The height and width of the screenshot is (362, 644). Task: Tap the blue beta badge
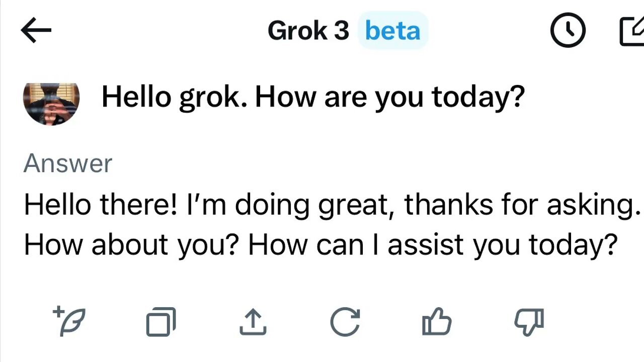(392, 31)
